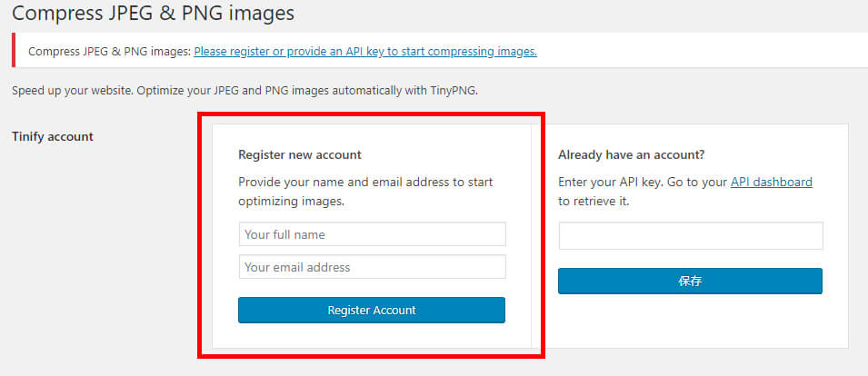Click the plugin name prefix in the notice
The height and width of the screenshot is (376, 868).
pyautogui.click(x=109, y=52)
